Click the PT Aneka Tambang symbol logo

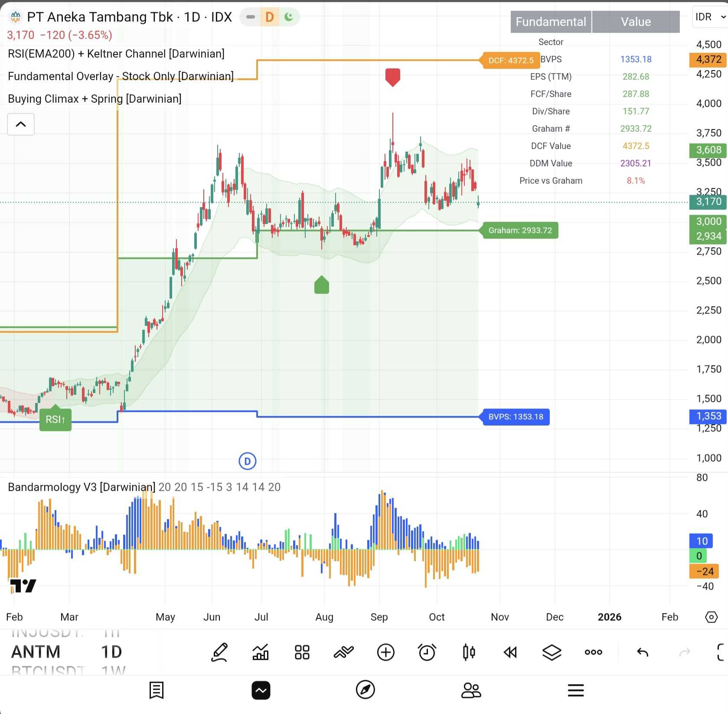tap(16, 17)
